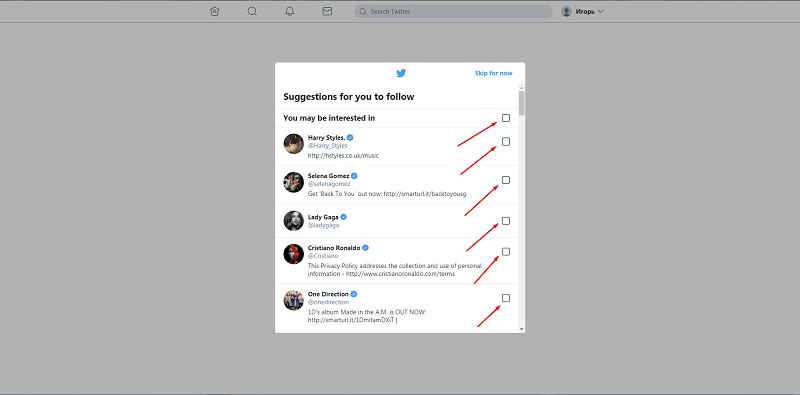Click Cristiano Ronaldo verified badge
This screenshot has height=395, width=800.
point(365,248)
